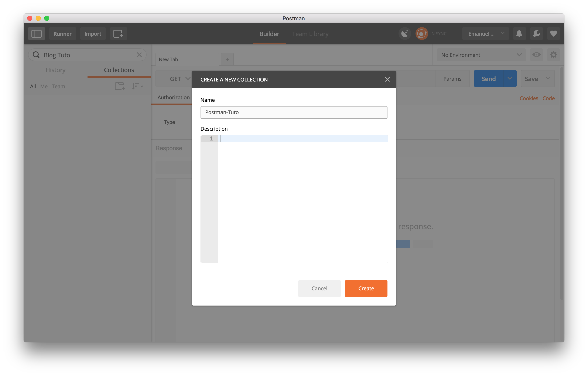Screen dimensions: 588x376
Task: Open the History sidebar tab
Action: coord(55,70)
